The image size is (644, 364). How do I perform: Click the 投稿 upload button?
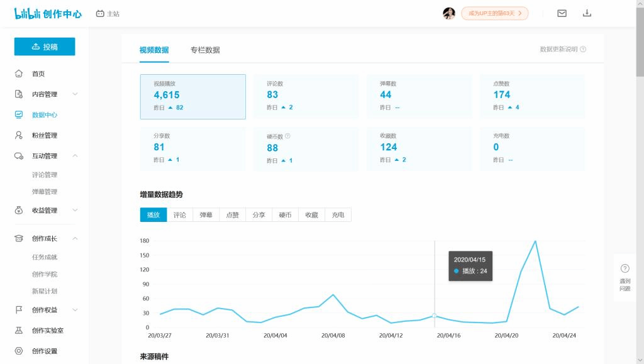[x=45, y=47]
